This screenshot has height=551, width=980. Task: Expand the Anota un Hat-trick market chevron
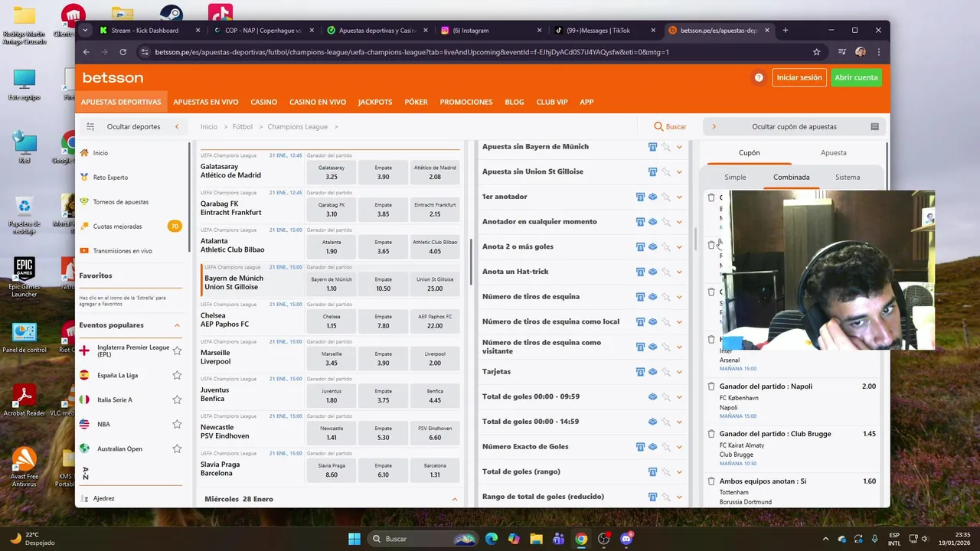(x=679, y=272)
